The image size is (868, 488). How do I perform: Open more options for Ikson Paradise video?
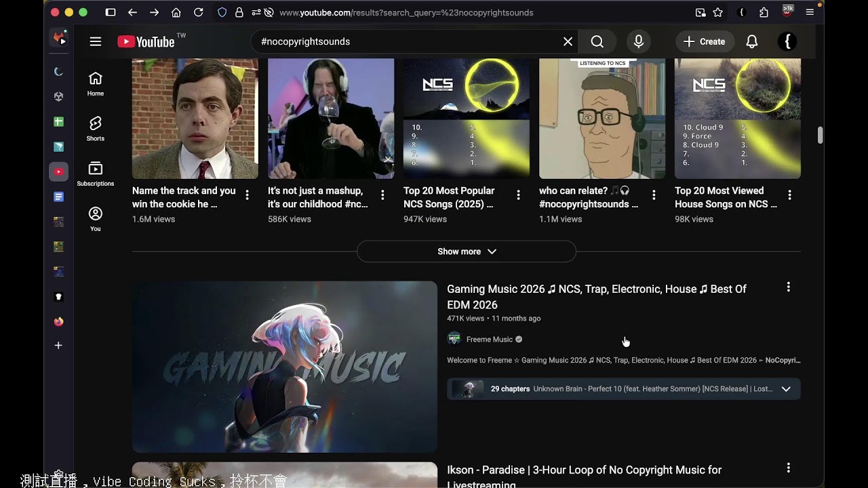point(788,468)
